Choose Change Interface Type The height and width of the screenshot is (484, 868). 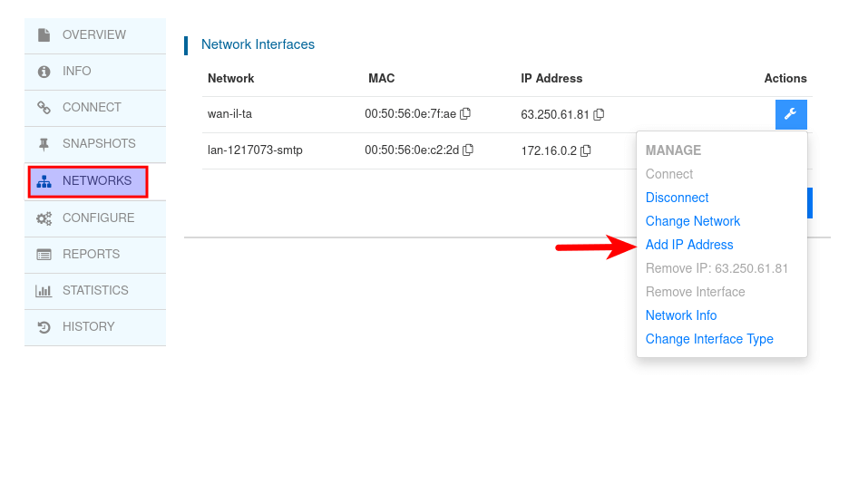pyautogui.click(x=709, y=339)
